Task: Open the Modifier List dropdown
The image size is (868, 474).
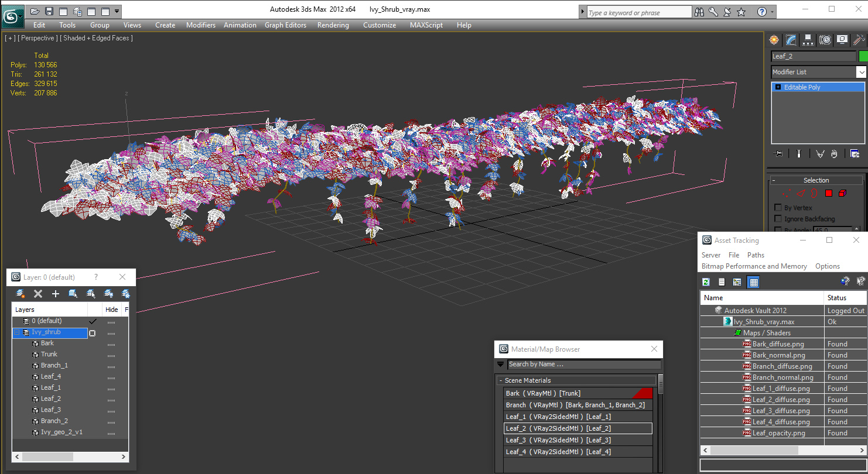Action: (861, 72)
